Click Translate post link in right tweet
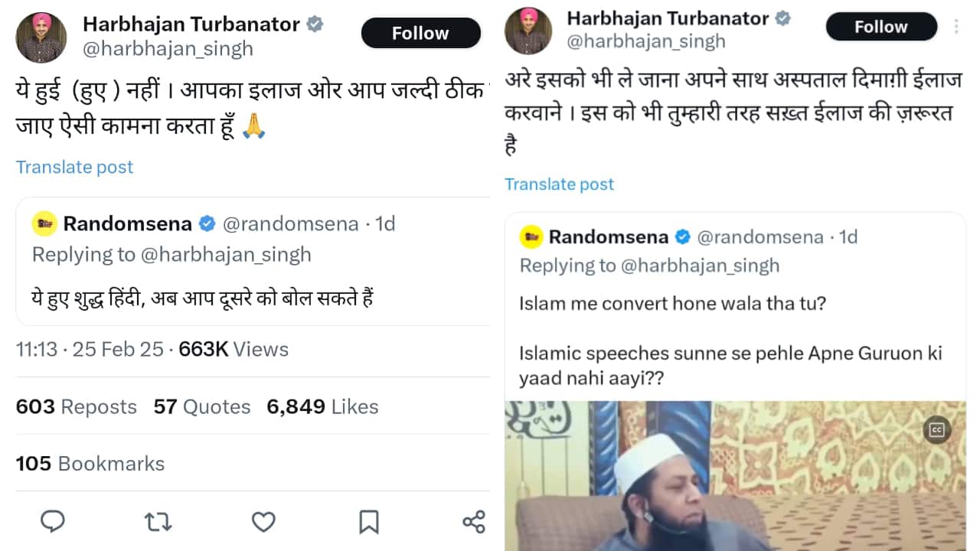 [559, 184]
